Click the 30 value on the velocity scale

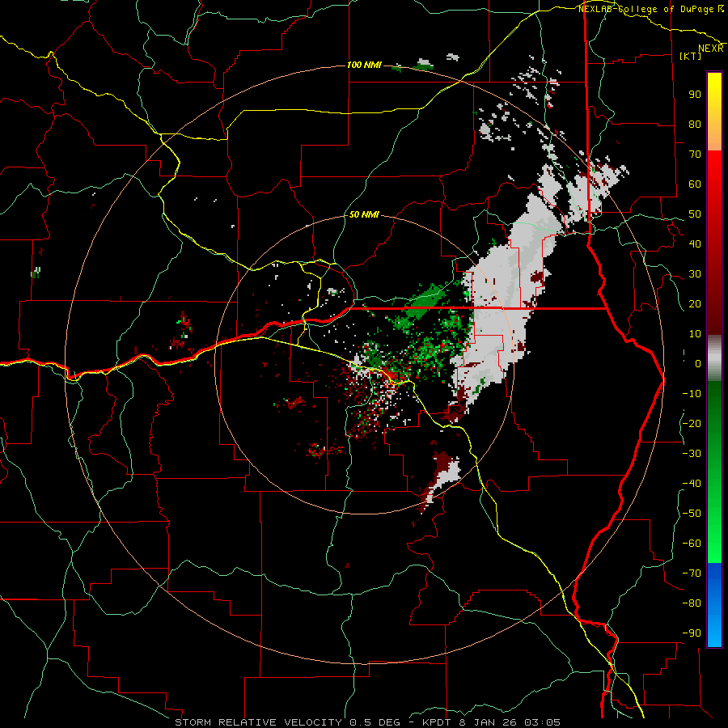[x=695, y=274]
